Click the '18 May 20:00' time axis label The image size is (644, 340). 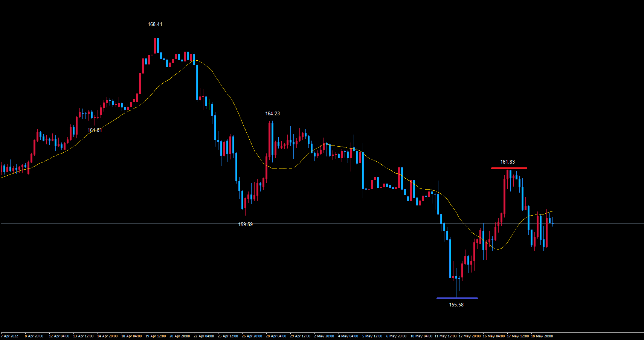point(542,336)
